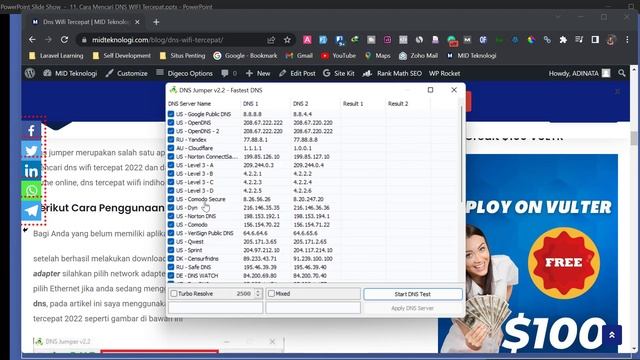Click the Result 2 column header
This screenshot has width=640, height=360.
coord(408,104)
